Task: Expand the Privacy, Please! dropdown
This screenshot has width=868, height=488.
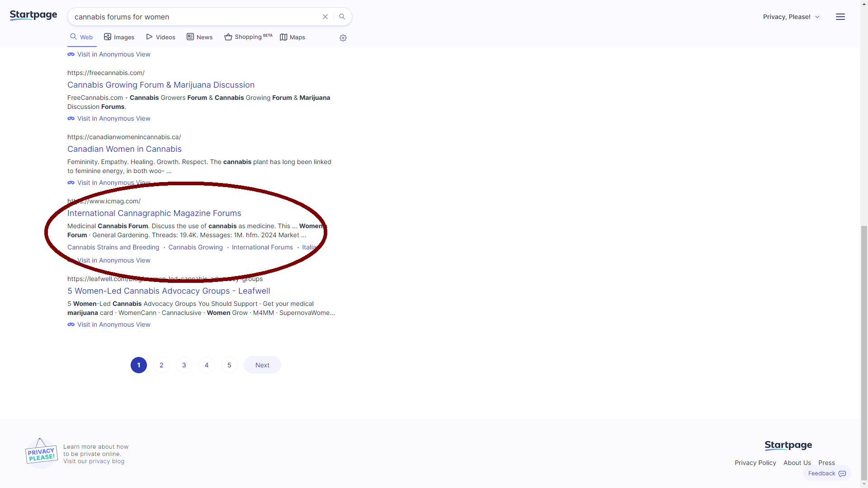Action: click(791, 17)
